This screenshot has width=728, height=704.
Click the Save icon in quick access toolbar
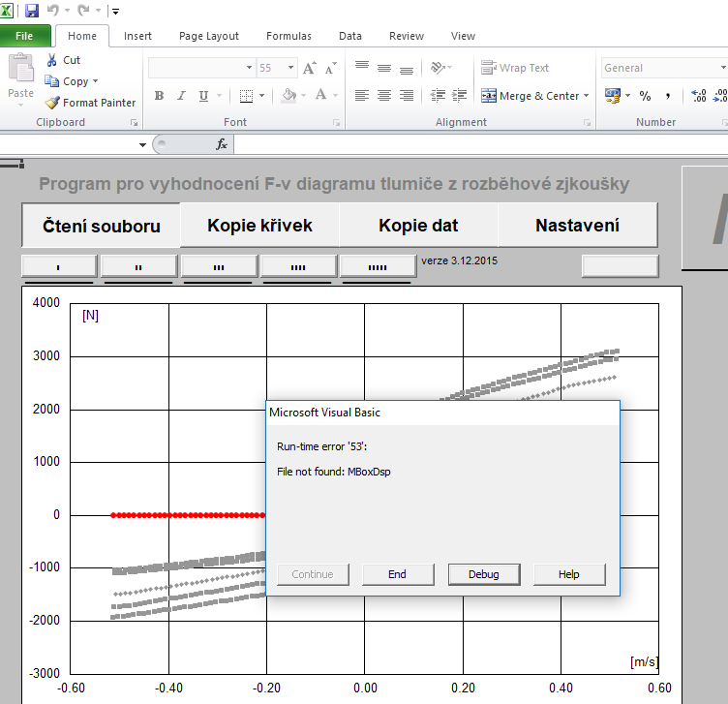pos(32,11)
